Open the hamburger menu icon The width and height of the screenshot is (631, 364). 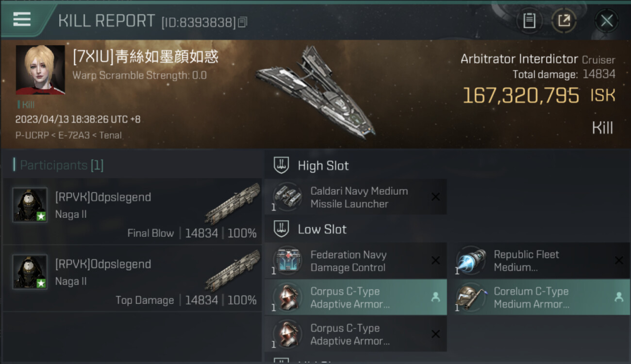pyautogui.click(x=22, y=19)
